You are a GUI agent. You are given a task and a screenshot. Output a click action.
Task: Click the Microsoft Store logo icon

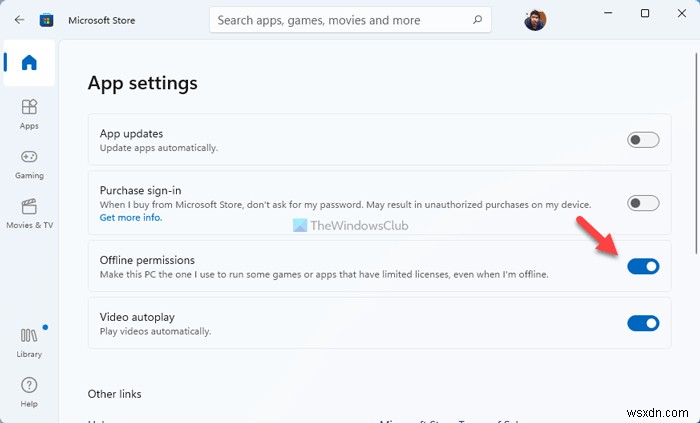click(x=46, y=20)
